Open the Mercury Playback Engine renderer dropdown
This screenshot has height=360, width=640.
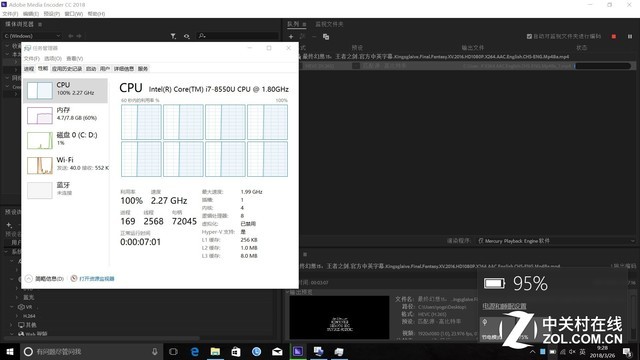(x=557, y=241)
